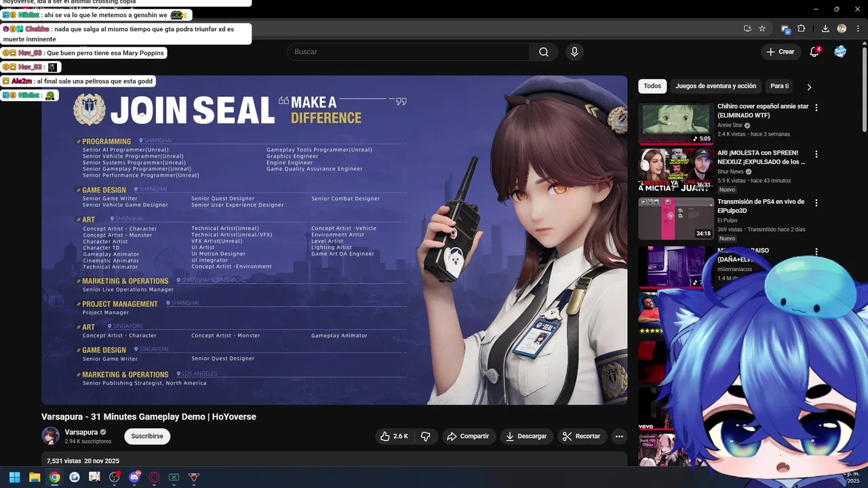The width and height of the screenshot is (868, 488).
Task: Open the YouTube account avatar menu
Action: [840, 52]
